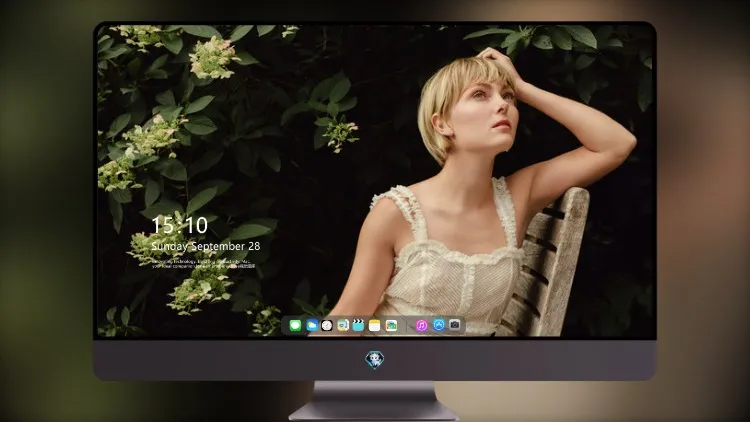Open the Photos gallery app in dock
This screenshot has height=422, width=750.
(391, 326)
